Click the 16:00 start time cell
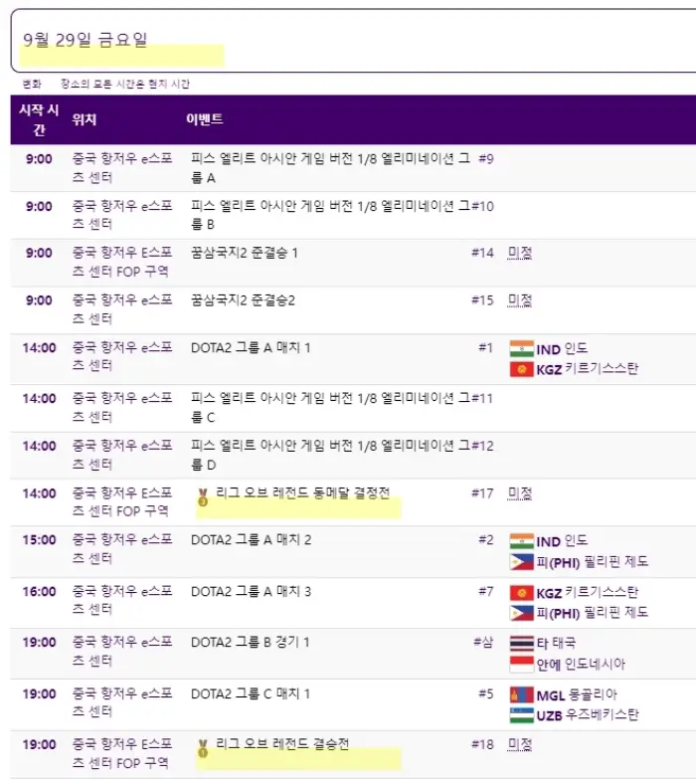Image resolution: width=696 pixels, height=784 pixels. (x=39, y=592)
